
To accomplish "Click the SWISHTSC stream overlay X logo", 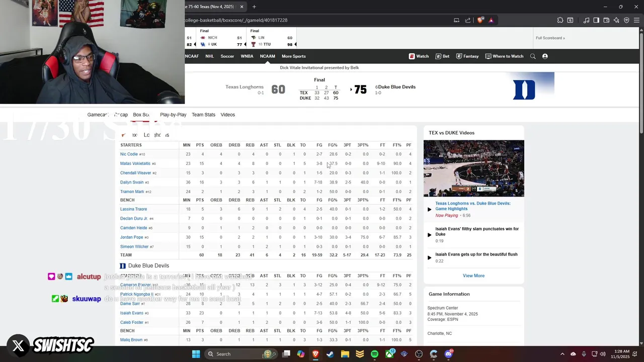I will click(x=18, y=345).
